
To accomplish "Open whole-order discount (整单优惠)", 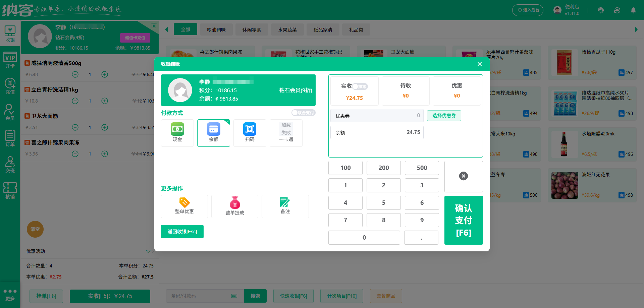I will click(184, 206).
